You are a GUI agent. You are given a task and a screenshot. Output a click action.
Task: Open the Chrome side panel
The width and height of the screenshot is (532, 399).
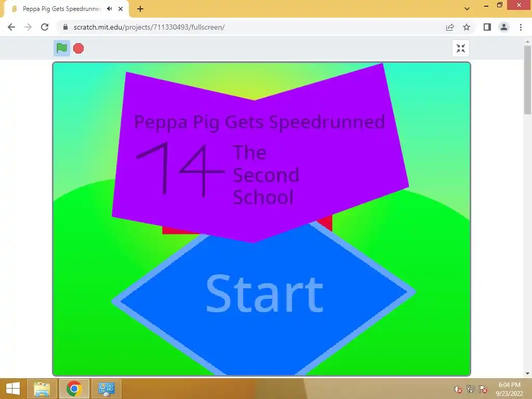(x=487, y=27)
